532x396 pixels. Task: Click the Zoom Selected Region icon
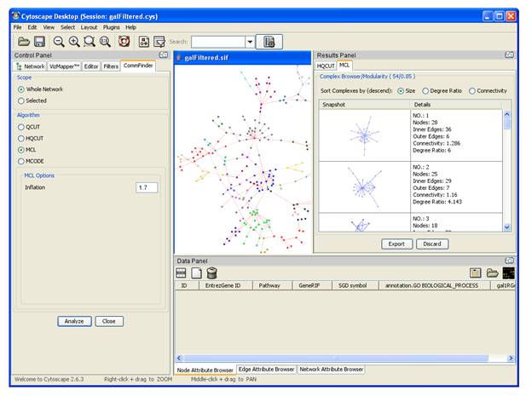click(x=90, y=42)
